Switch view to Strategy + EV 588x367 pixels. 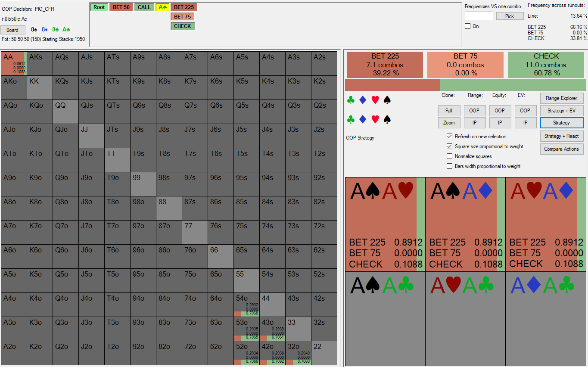[562, 111]
